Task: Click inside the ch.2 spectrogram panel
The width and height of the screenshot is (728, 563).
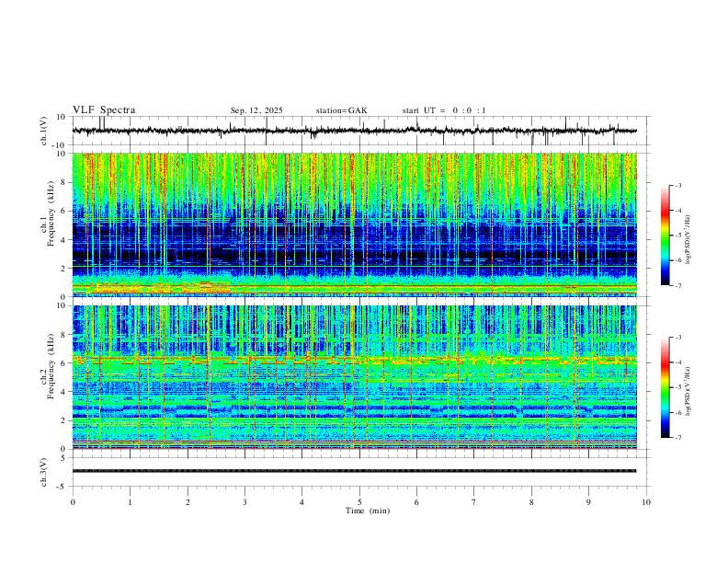Action: (354, 377)
